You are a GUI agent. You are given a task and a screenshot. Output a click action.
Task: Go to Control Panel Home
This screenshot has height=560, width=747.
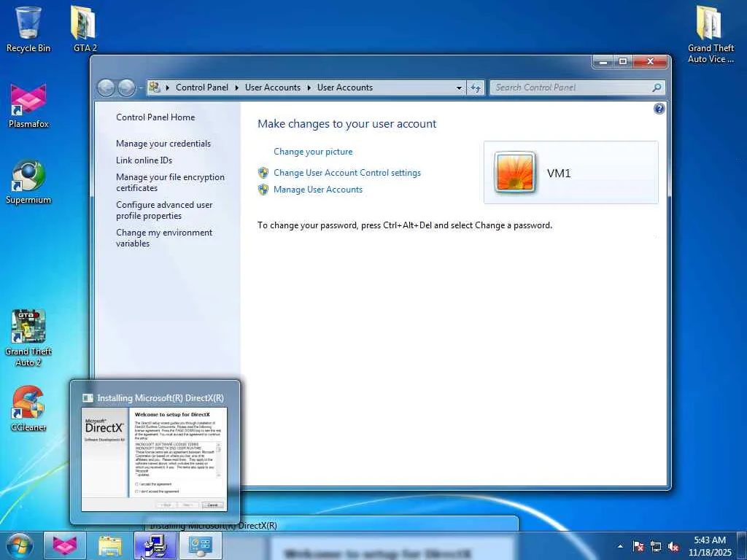pyautogui.click(x=155, y=117)
